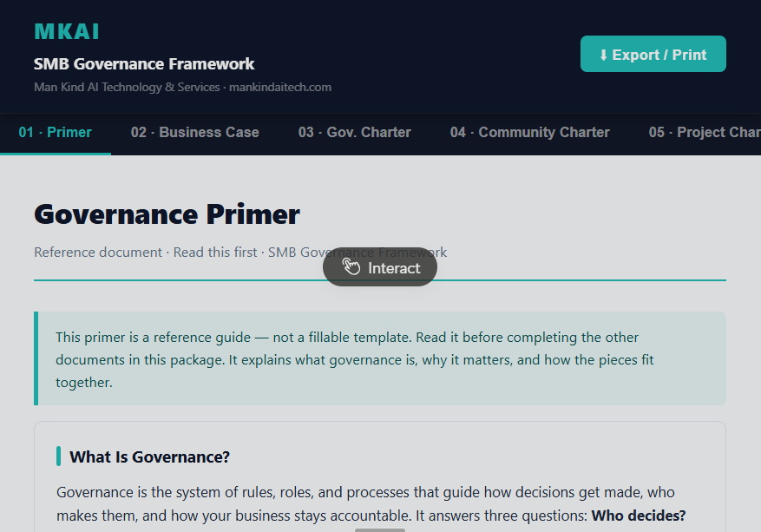Click the Export / Print button
The image size is (761, 532).
point(653,54)
